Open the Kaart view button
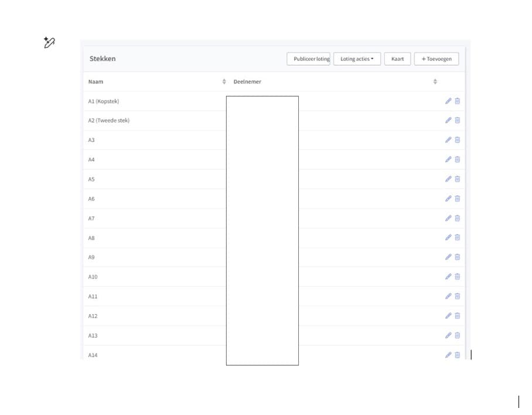532x415 pixels. pos(397,59)
